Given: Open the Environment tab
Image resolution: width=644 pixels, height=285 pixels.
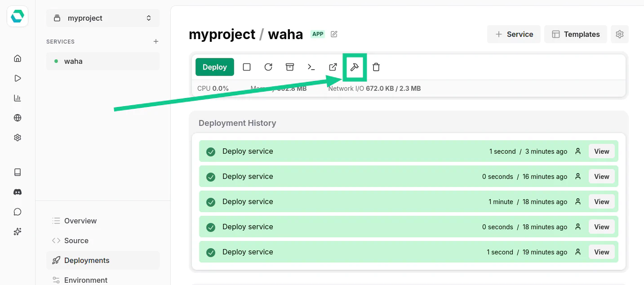Looking at the screenshot, I should point(85,280).
